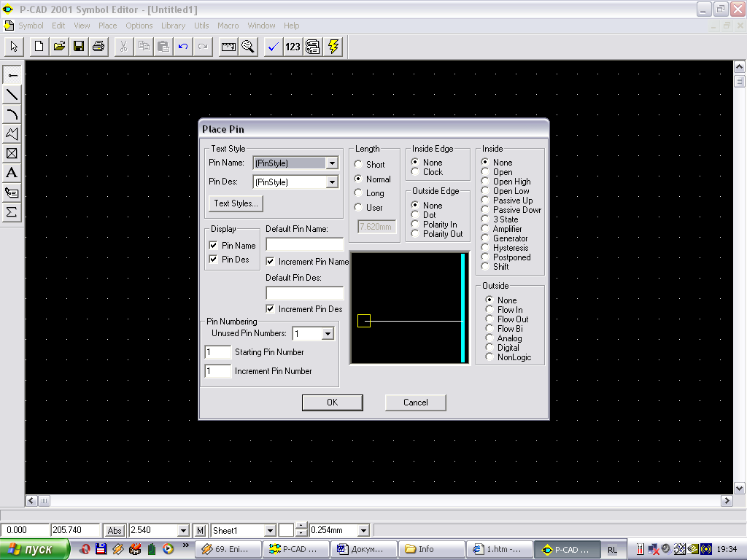The height and width of the screenshot is (560, 747).
Task: Click Default Pin Des input field
Action: pos(304,293)
